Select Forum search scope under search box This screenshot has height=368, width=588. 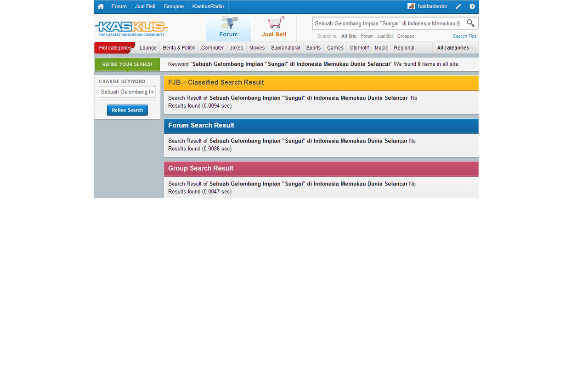coord(367,36)
